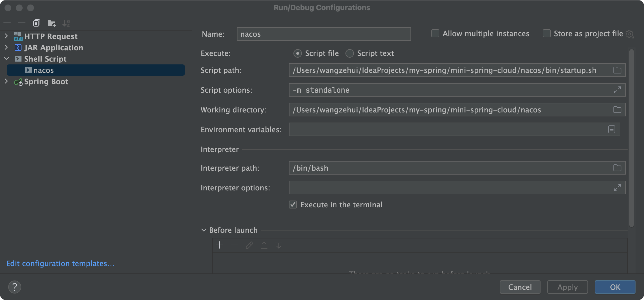Image resolution: width=644 pixels, height=300 pixels.
Task: Expand the Script options field editor
Action: (x=617, y=90)
